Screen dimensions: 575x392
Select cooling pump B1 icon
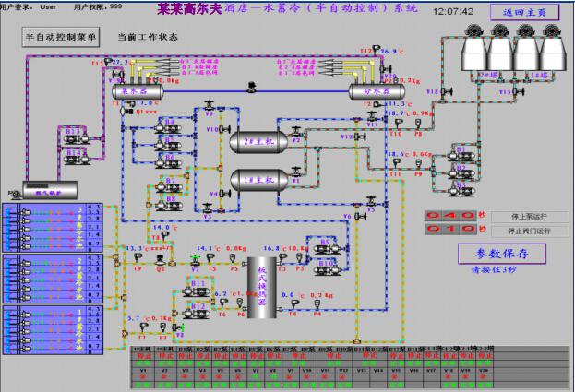(x=461, y=157)
